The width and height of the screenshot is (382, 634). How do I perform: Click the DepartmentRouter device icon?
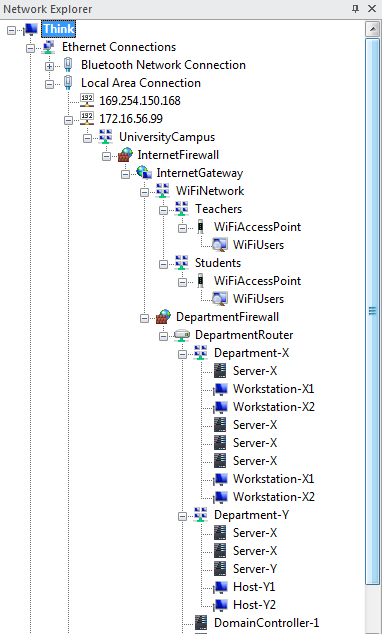pos(182,335)
